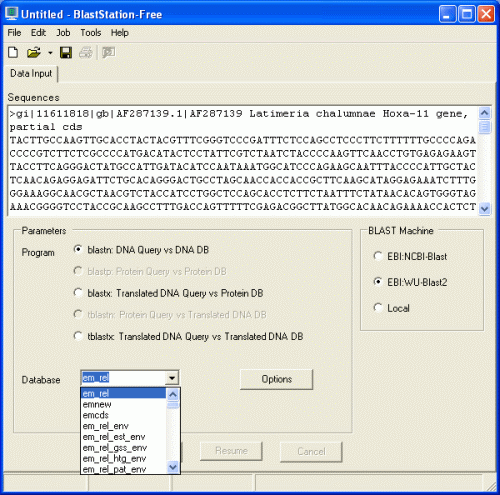The image size is (500, 495).
Task: Collapse the Database combo box arrow
Action: (172, 378)
